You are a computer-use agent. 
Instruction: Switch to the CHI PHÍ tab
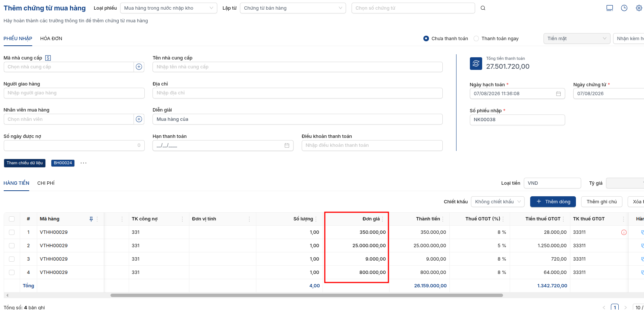tap(46, 183)
